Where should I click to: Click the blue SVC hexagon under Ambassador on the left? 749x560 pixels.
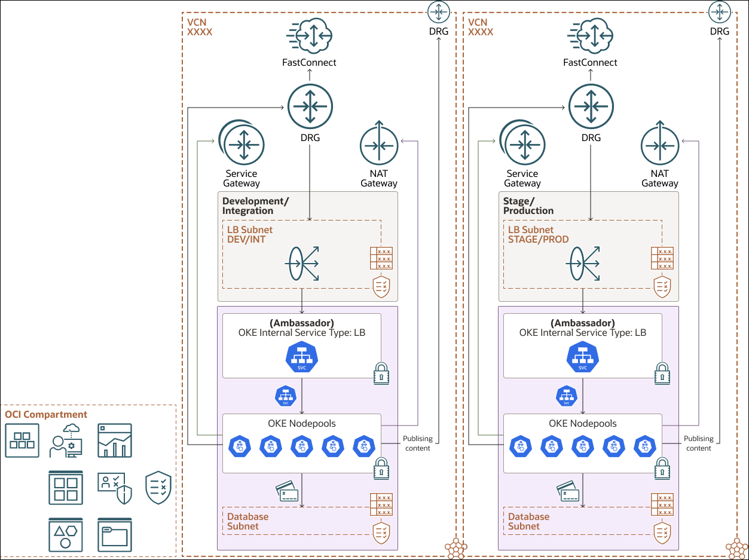point(302,357)
